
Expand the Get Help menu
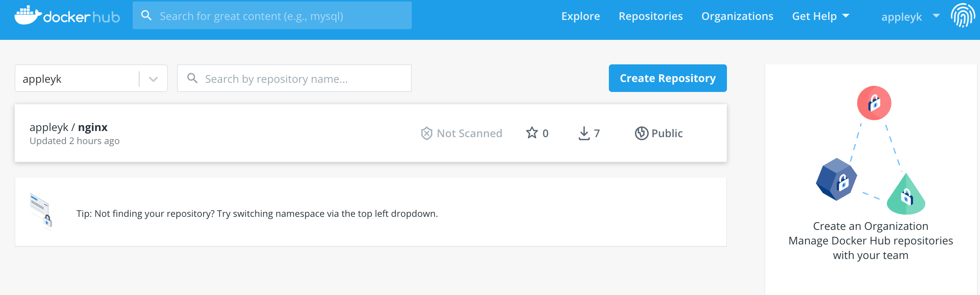tap(821, 16)
